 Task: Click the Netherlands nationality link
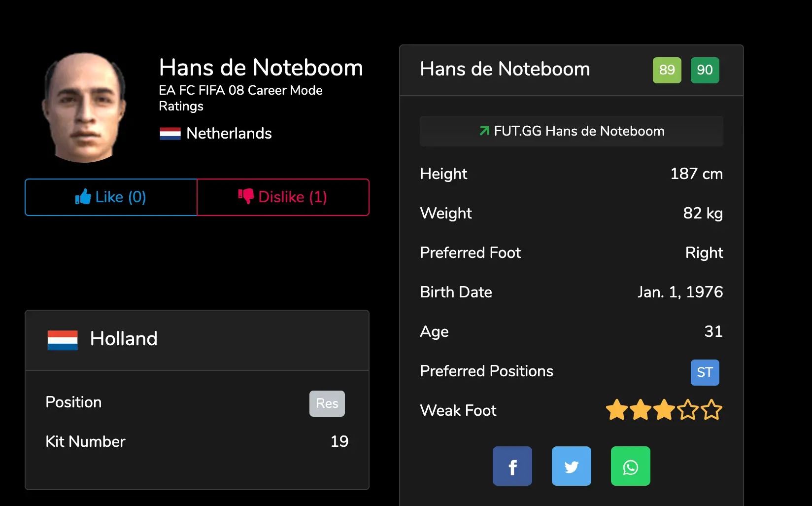(x=229, y=134)
